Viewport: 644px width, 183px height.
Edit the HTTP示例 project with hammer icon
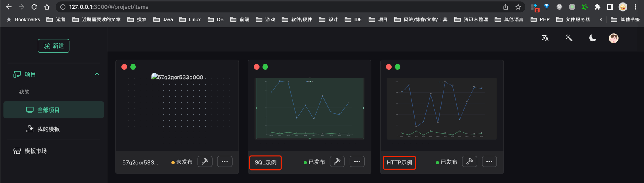469,162
